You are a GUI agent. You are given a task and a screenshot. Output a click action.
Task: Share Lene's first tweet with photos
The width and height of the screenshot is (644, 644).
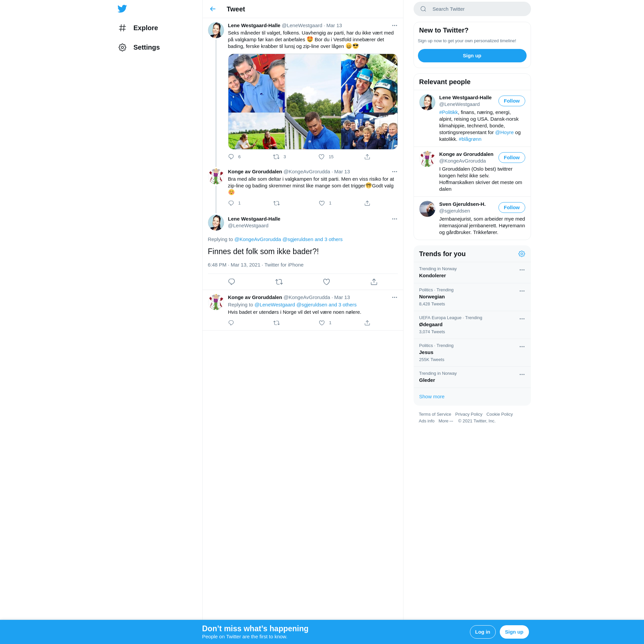[367, 157]
